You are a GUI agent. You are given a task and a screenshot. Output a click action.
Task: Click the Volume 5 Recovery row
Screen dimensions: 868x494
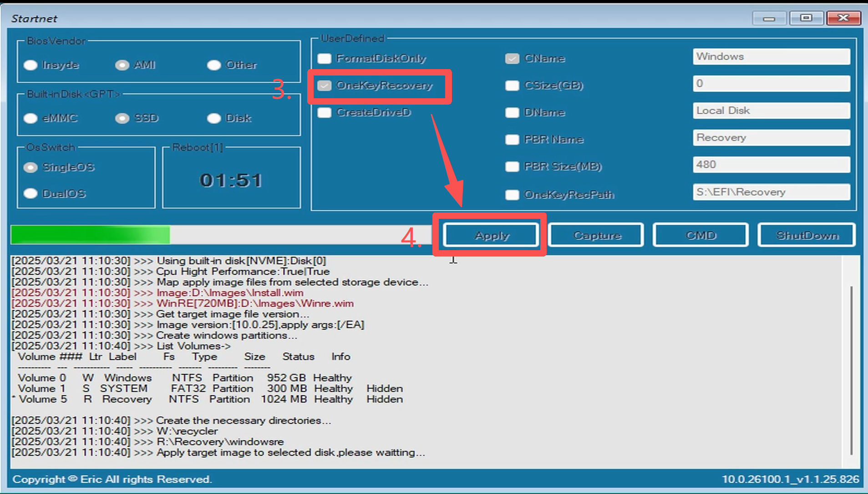(208, 399)
